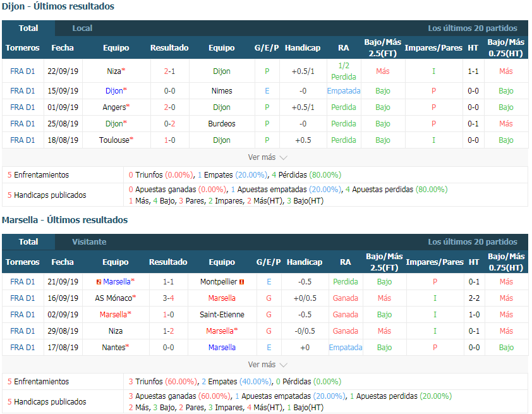
Task: Click the 2-1 result of Niza vs Dijon
Action: (x=169, y=71)
